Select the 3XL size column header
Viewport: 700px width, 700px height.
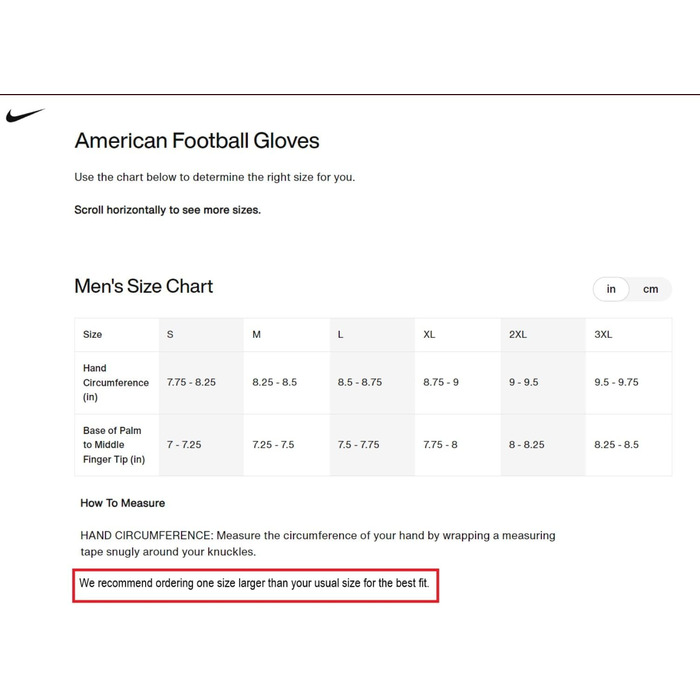[629, 334]
